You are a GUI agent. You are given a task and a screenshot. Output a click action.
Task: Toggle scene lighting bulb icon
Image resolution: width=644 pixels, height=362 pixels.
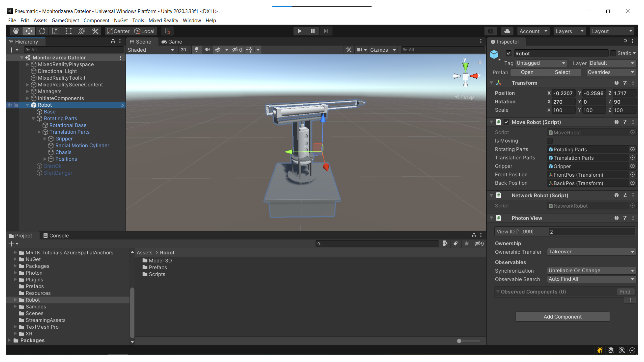pos(197,50)
